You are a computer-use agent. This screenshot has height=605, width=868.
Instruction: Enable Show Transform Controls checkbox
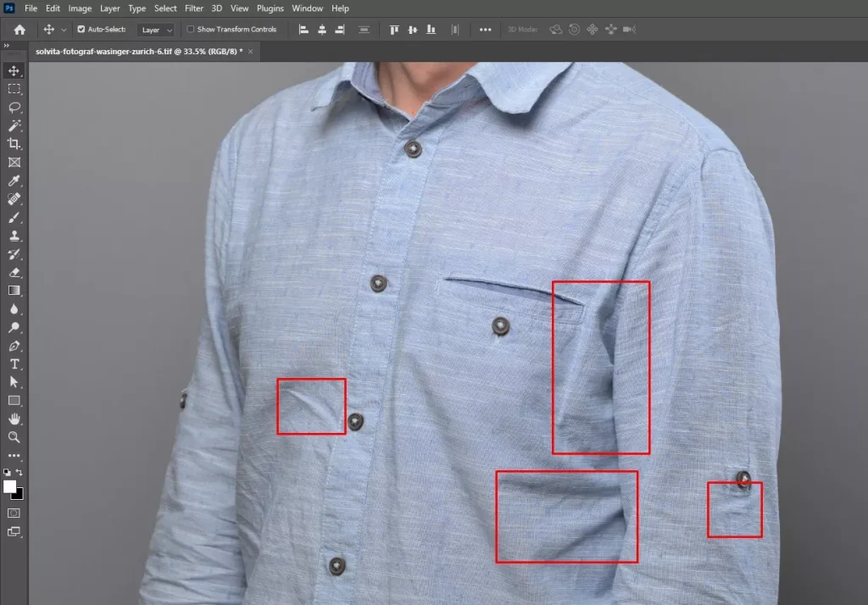click(x=191, y=30)
